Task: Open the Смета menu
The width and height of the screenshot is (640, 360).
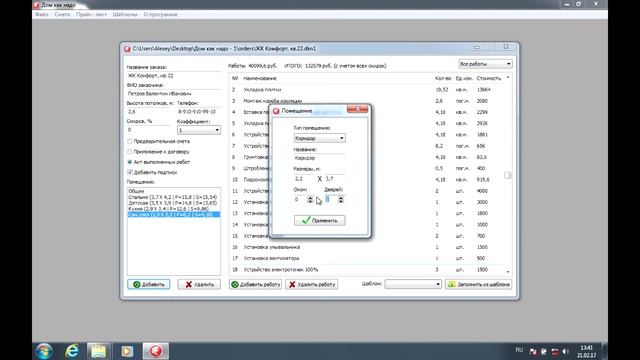Action: 62,14
